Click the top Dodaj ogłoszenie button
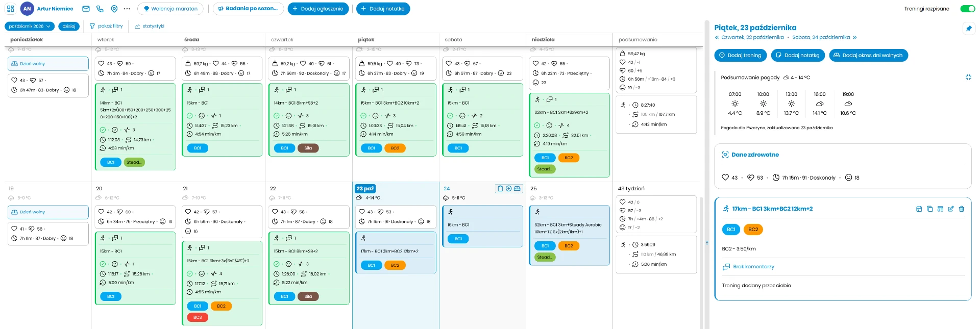The width and height of the screenshot is (980, 329). pos(318,9)
